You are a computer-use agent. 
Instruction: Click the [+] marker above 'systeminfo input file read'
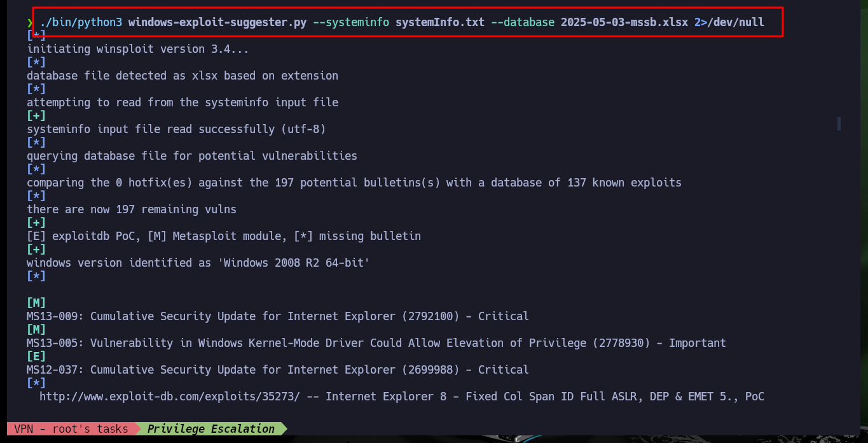(x=36, y=115)
